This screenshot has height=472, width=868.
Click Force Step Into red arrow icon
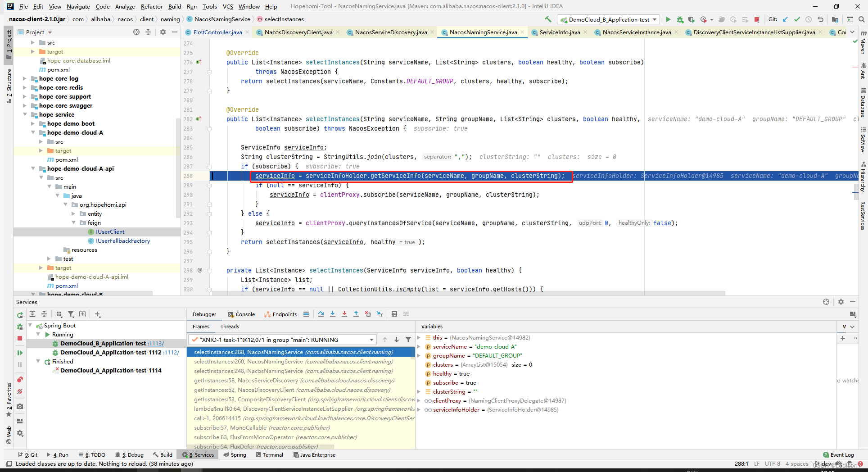(344, 314)
